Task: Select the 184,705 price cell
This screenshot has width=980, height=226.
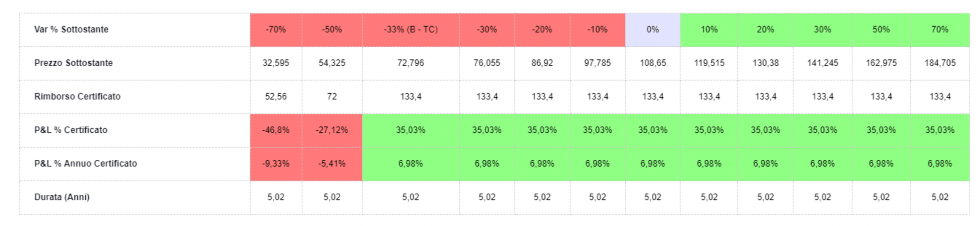Action: 940,63
